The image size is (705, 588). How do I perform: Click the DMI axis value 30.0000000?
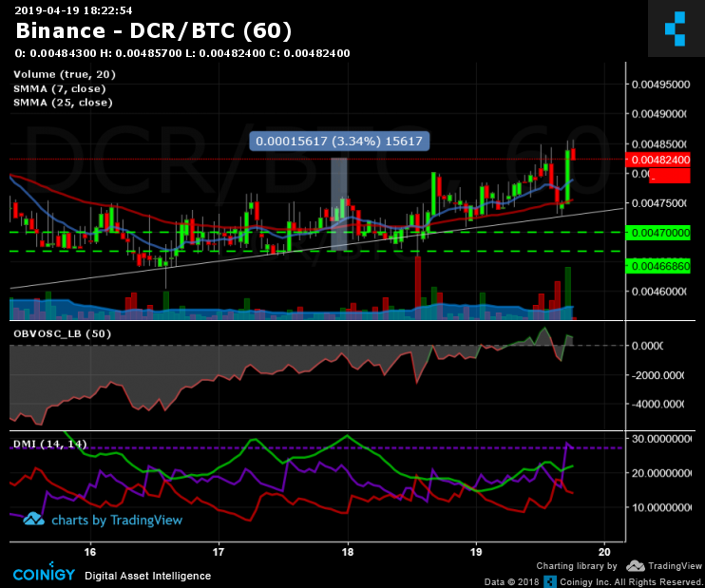tap(661, 439)
